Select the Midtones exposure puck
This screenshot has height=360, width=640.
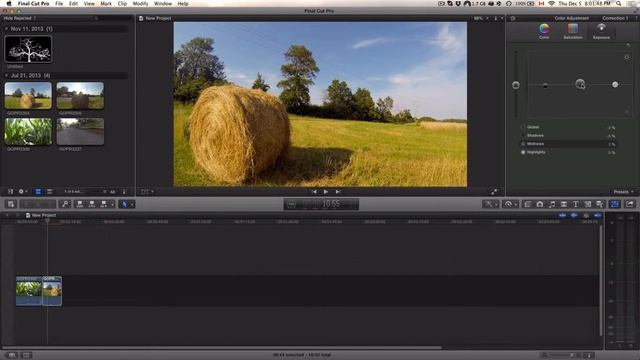point(580,84)
